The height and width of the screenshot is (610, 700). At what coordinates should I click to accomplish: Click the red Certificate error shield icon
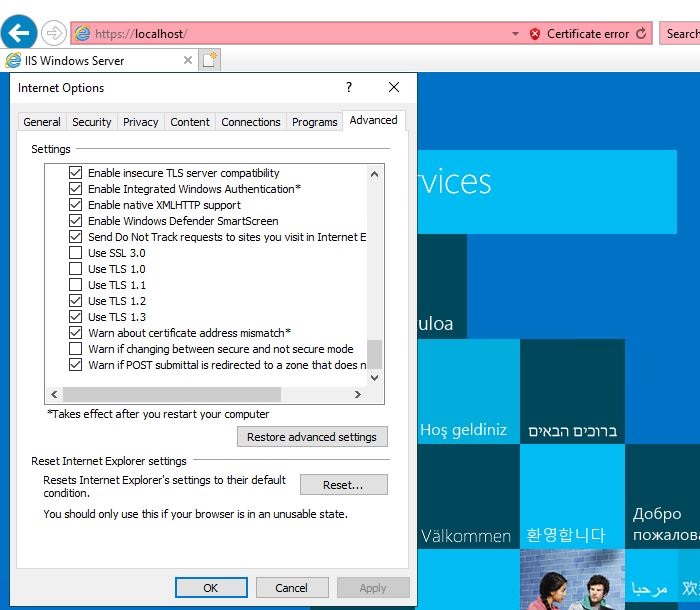(534, 34)
